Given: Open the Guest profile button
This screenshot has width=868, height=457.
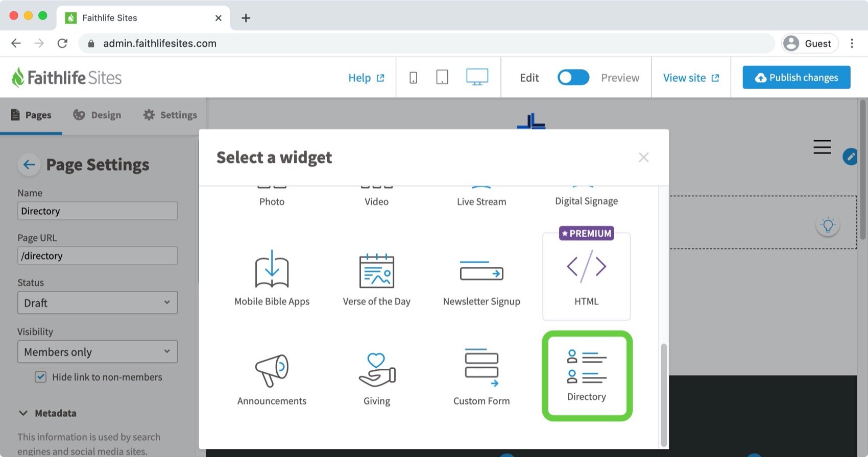Looking at the screenshot, I should 810,43.
